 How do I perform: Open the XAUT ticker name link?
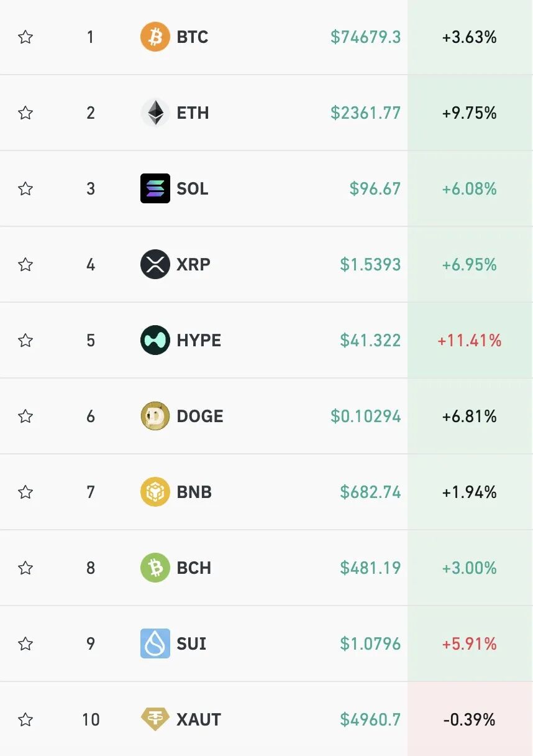199,720
